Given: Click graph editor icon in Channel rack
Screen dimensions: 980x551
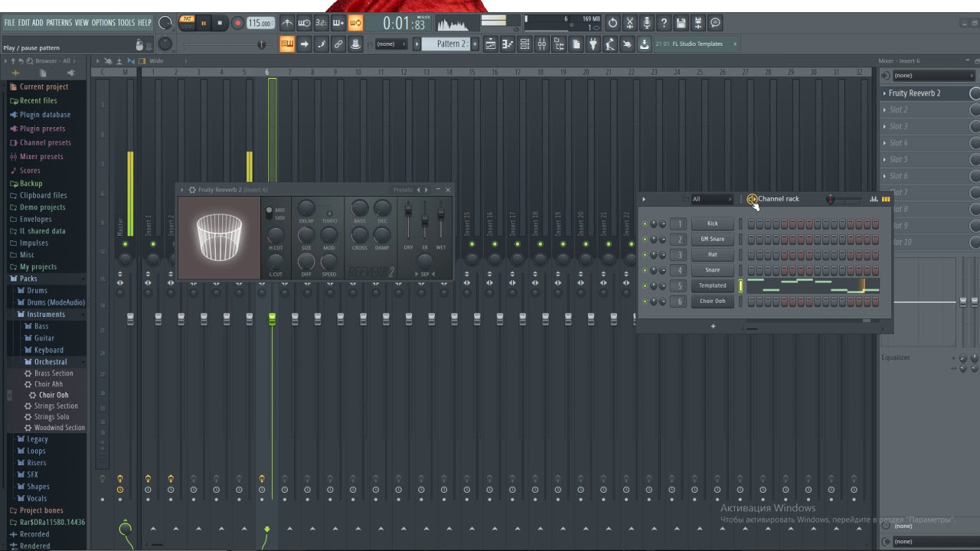Looking at the screenshot, I should pos(874,199).
